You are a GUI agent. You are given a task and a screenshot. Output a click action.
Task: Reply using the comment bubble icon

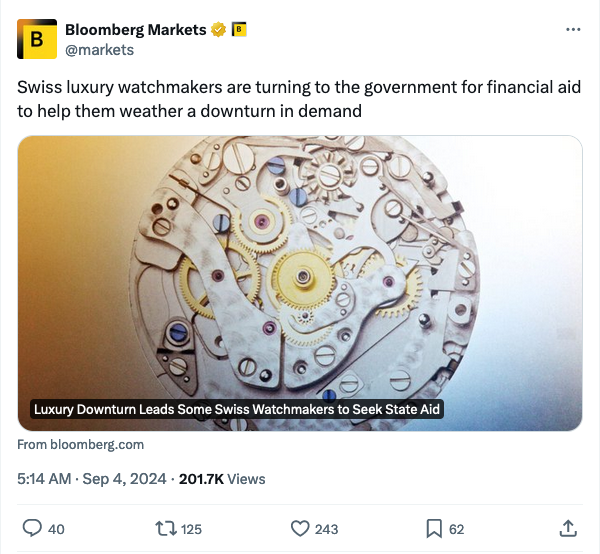(x=32, y=528)
